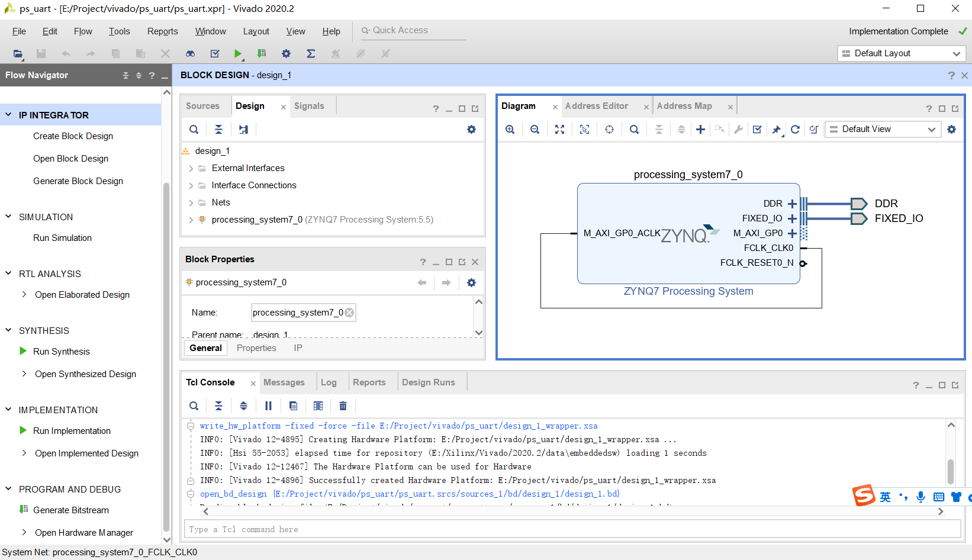Click the Generate Bitstream toolbar icon
The height and width of the screenshot is (560, 972).
262,53
